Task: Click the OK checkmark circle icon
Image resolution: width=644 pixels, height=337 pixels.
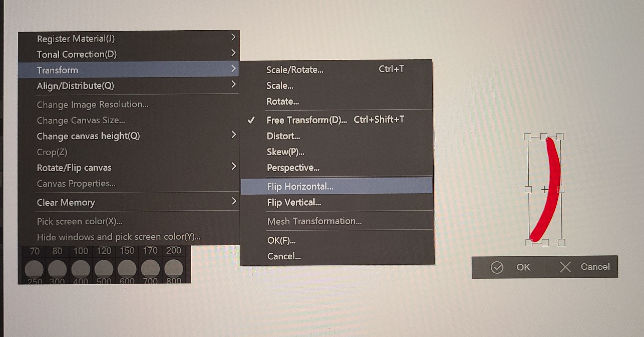Action: pos(497,267)
